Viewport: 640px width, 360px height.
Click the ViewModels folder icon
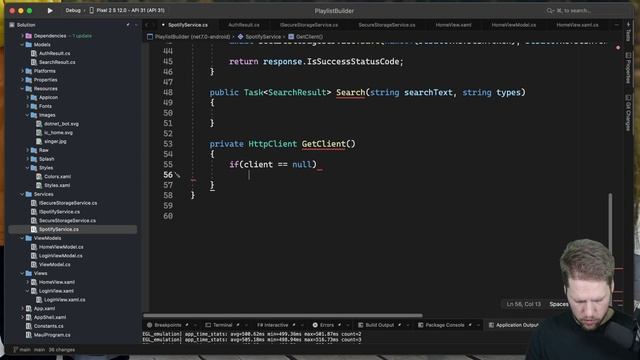pyautogui.click(x=29, y=238)
